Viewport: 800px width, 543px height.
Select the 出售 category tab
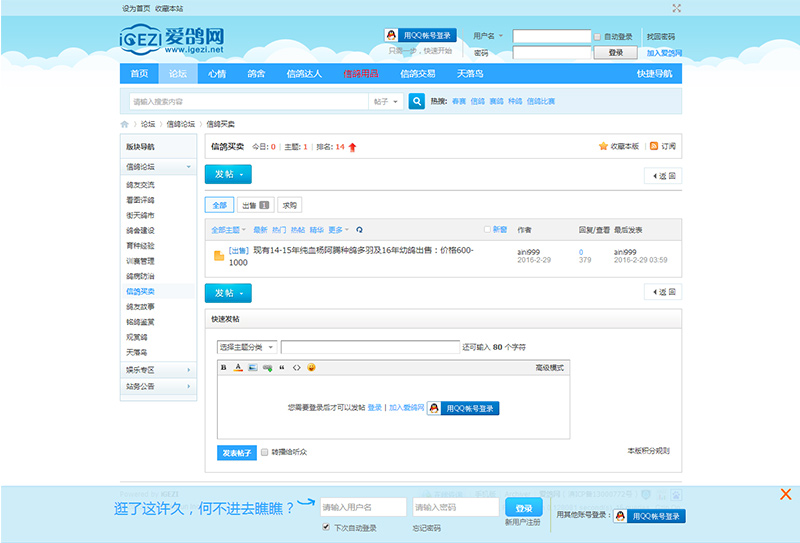pos(256,205)
